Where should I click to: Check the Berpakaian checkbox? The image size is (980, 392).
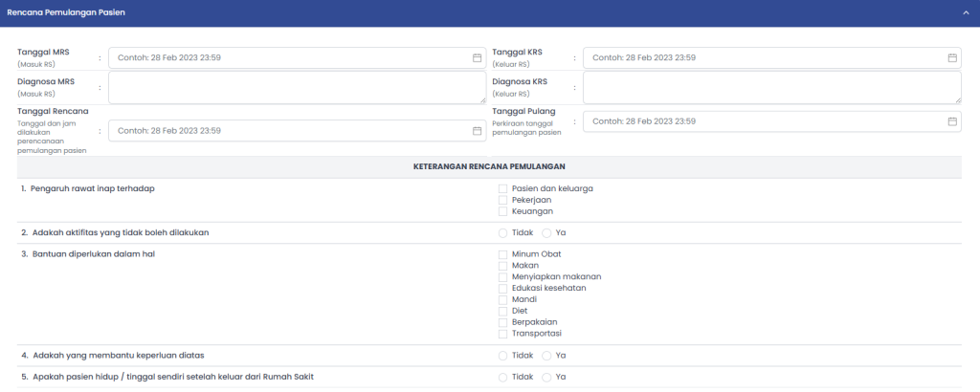point(502,322)
